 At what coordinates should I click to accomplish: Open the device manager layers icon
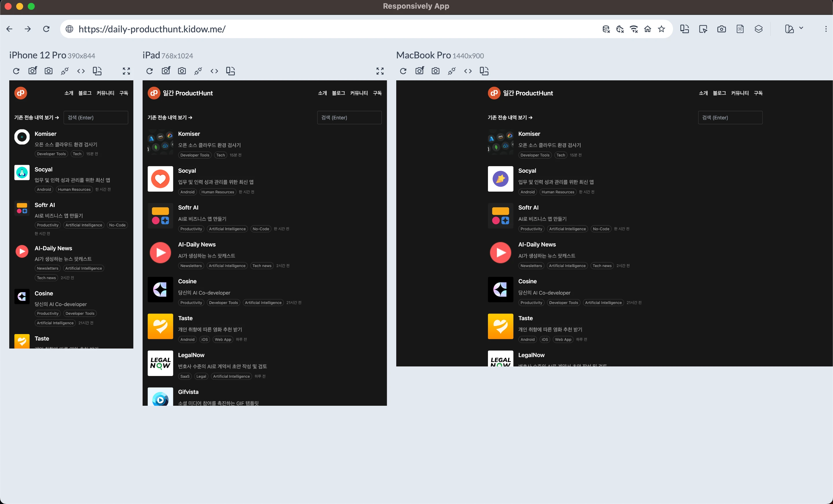(x=759, y=29)
